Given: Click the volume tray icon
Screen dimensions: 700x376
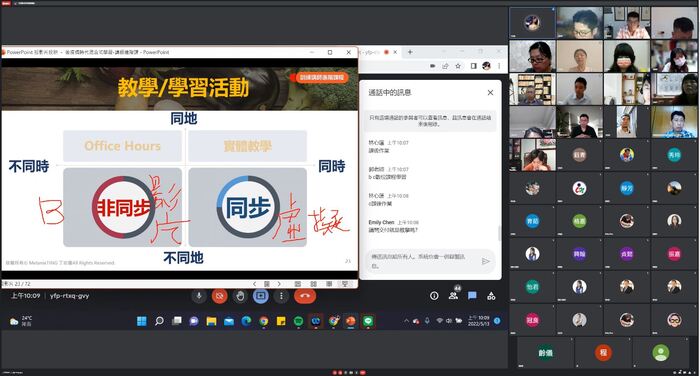Looking at the screenshot, I should pos(449,321).
